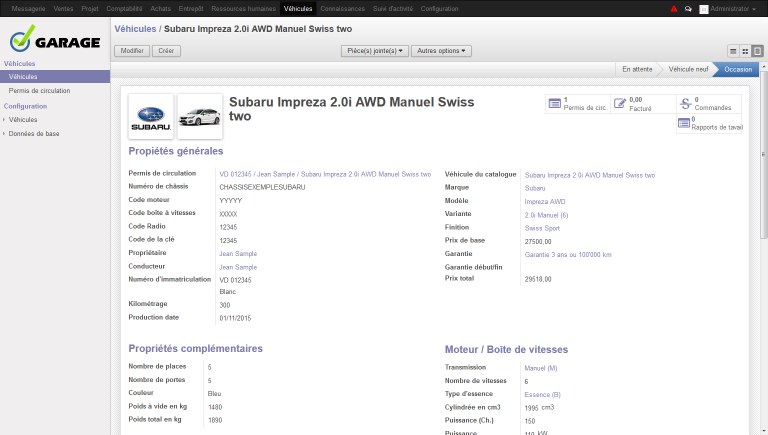Click the Modifier button
This screenshot has width=768, height=435.
click(132, 50)
